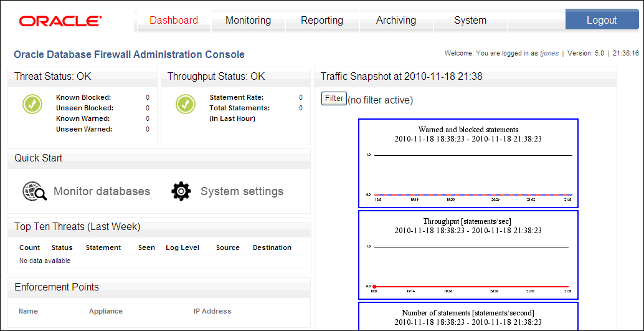The height and width of the screenshot is (331, 644).
Task: Click the Name column in Enforcement Points
Action: tap(29, 311)
